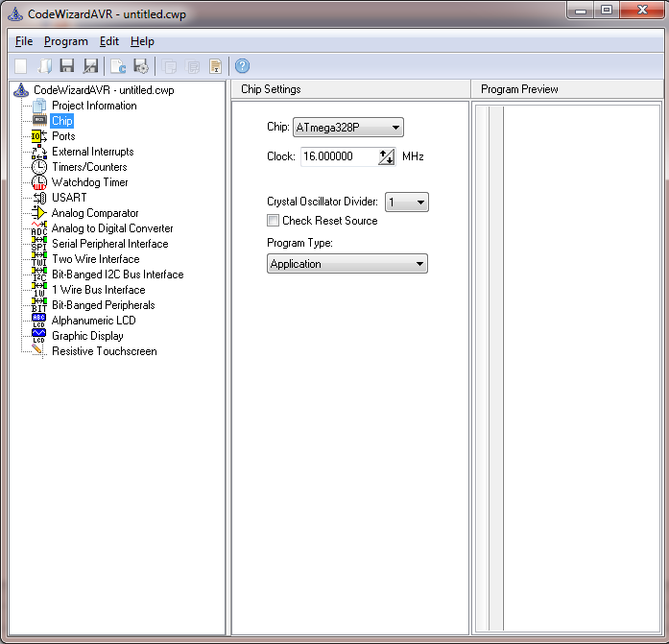Click the ADC icon in tree
Image resolution: width=669 pixels, height=644 pixels.
click(x=39, y=228)
